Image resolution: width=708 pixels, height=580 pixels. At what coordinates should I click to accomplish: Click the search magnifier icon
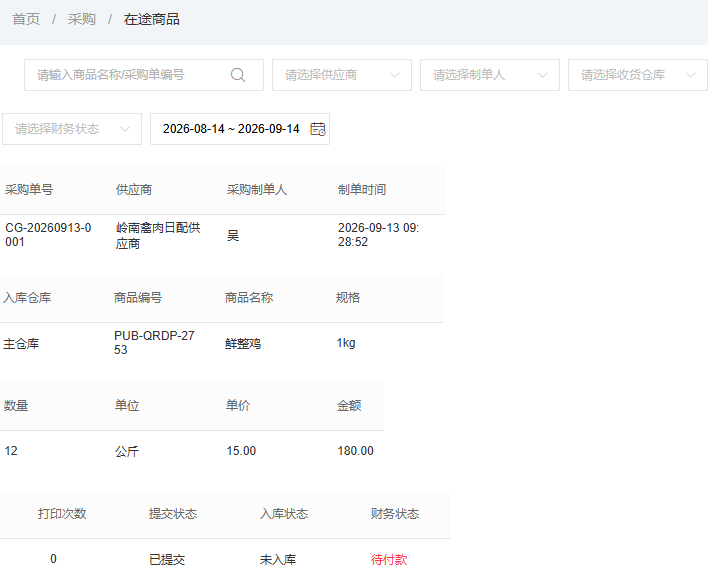238,75
